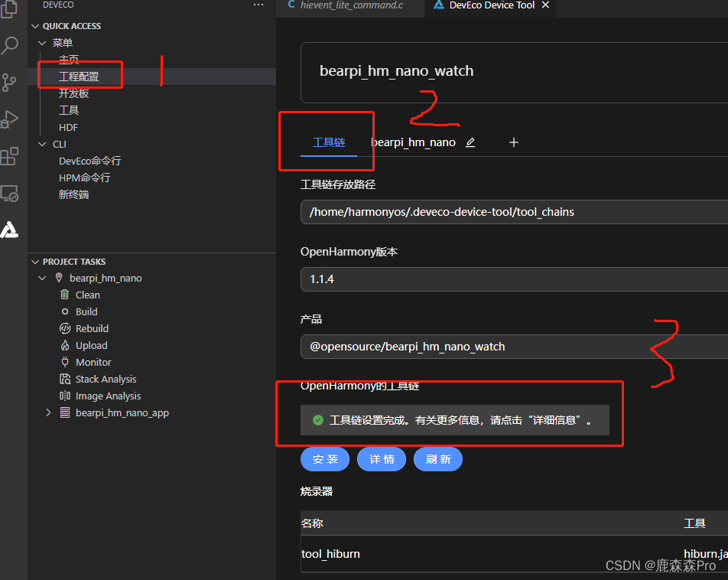Run the Upload project task
The image size is (728, 580).
[x=92, y=345]
